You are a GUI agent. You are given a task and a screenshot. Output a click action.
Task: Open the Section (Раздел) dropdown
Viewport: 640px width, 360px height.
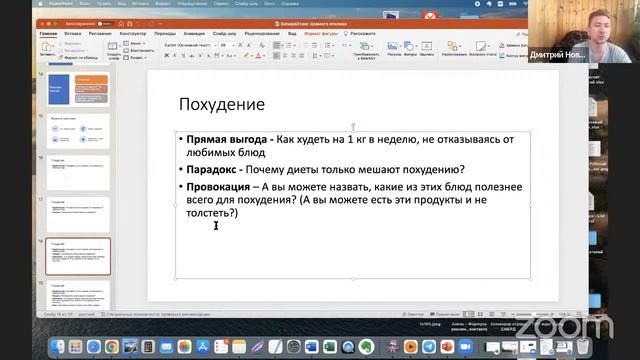(x=135, y=58)
